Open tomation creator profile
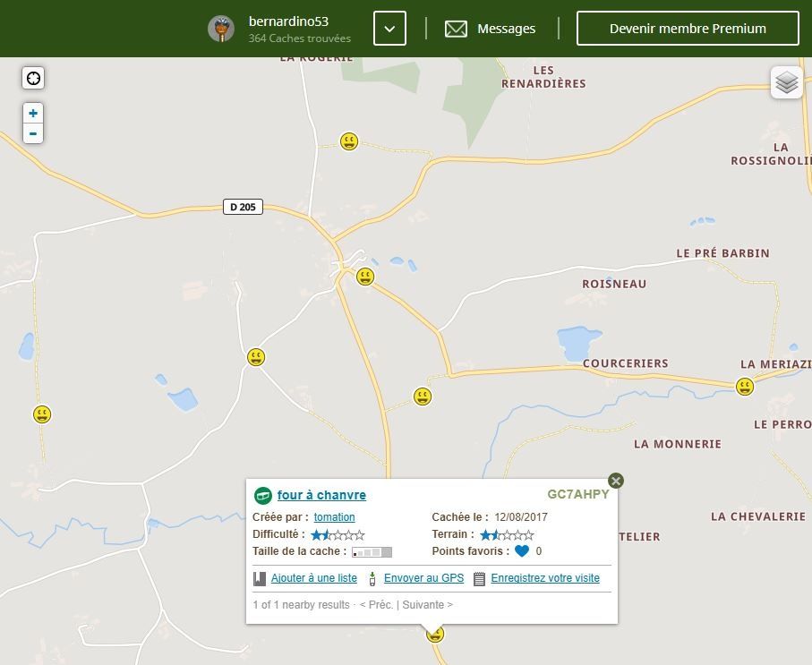Image resolution: width=812 pixels, height=665 pixels. (334, 517)
